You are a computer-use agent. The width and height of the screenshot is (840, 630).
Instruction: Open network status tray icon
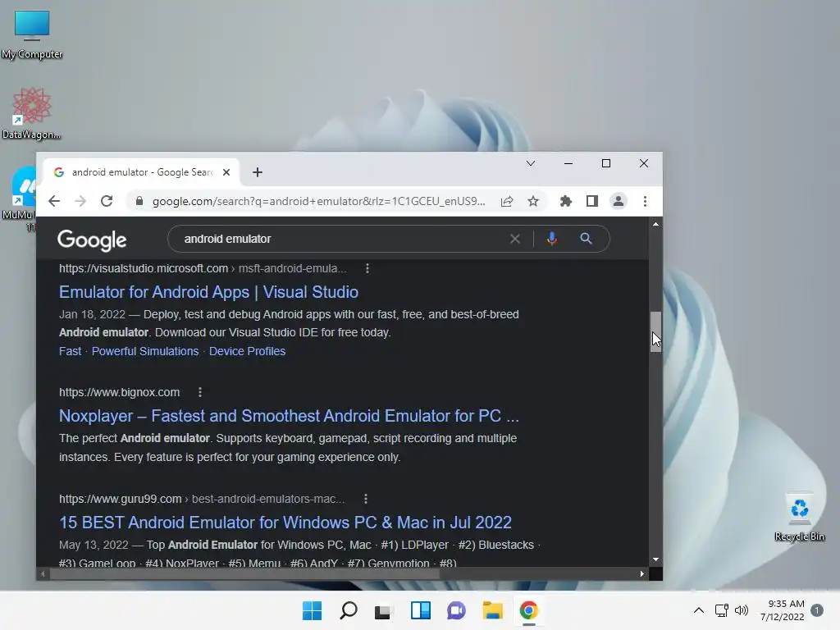[x=722, y=610]
